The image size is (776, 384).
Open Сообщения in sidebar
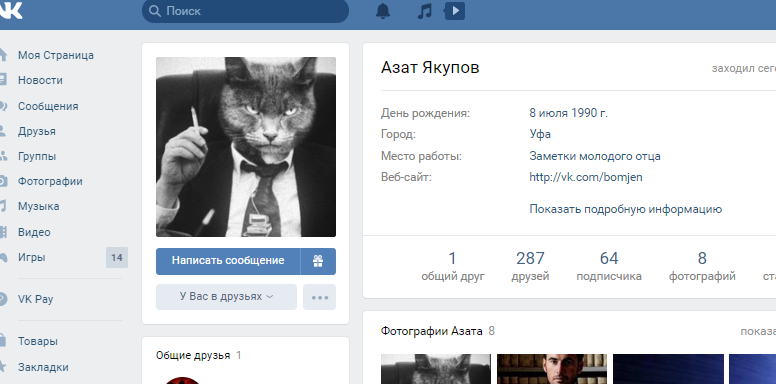tap(48, 106)
